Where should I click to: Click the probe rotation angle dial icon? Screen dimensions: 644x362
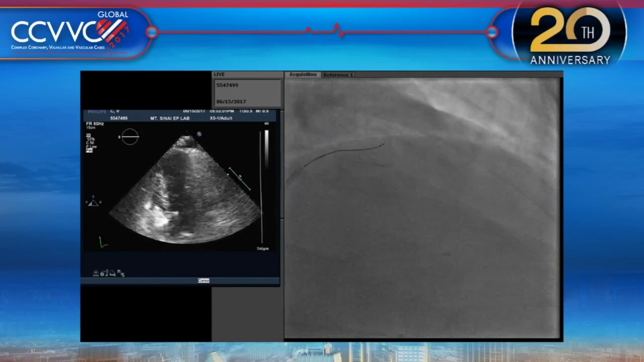(130, 137)
